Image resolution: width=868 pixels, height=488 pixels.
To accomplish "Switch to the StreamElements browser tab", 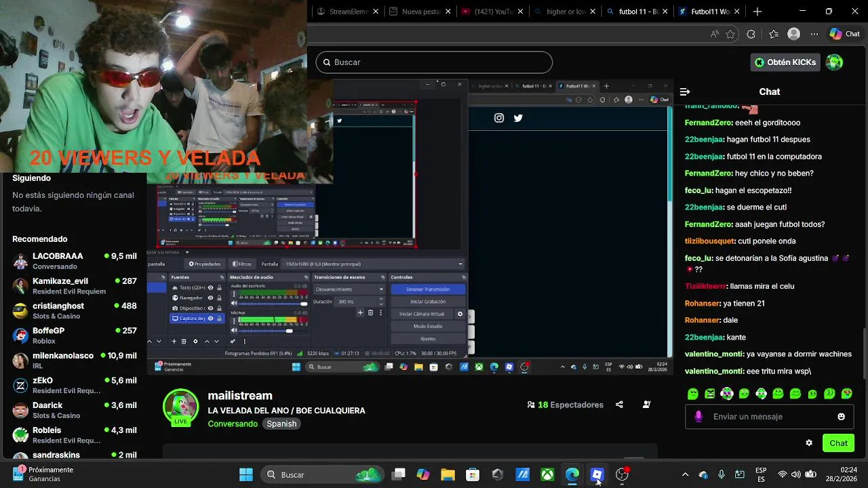I will (347, 12).
